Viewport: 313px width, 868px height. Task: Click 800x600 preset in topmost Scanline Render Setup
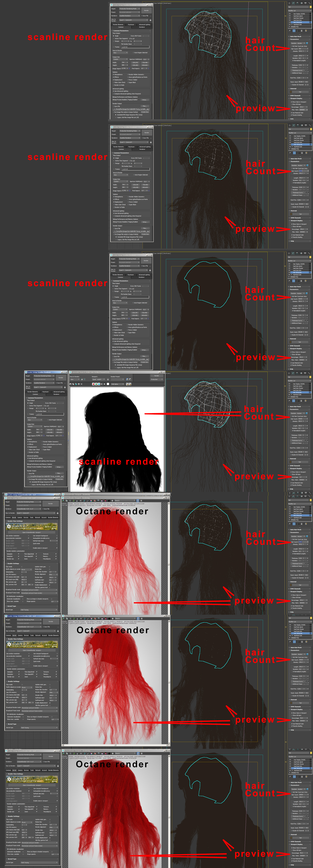coord(145,65)
